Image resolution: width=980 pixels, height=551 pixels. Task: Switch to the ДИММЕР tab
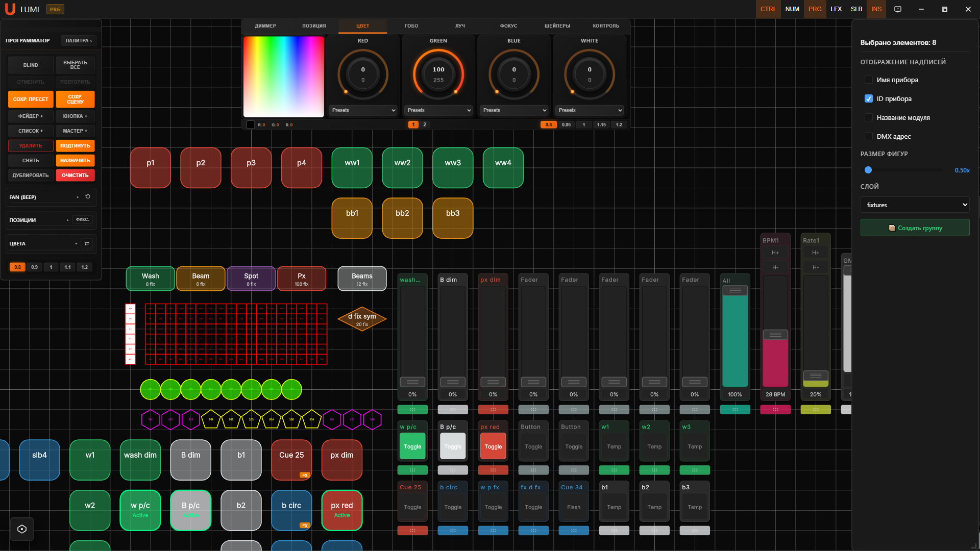tap(265, 26)
